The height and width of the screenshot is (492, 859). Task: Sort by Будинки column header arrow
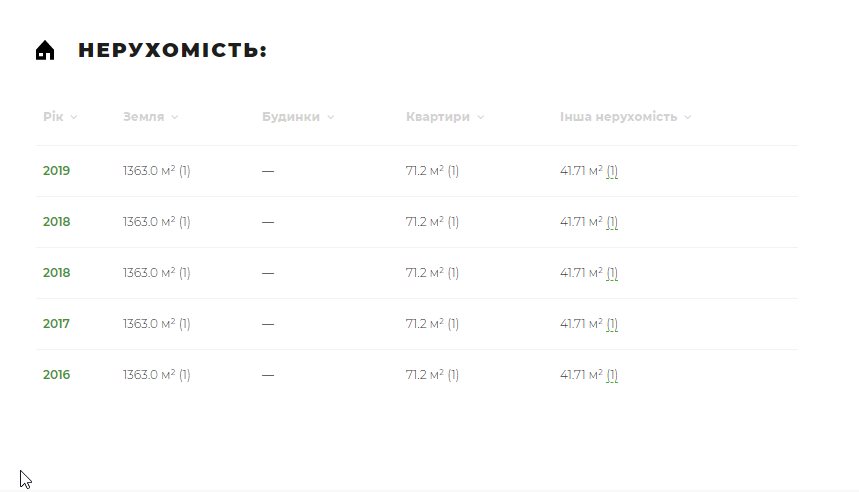point(330,117)
